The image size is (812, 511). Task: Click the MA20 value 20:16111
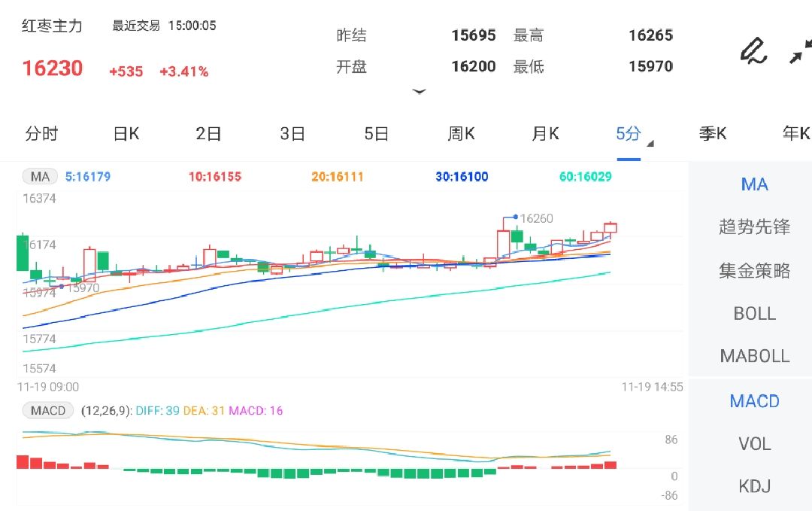pyautogui.click(x=337, y=177)
